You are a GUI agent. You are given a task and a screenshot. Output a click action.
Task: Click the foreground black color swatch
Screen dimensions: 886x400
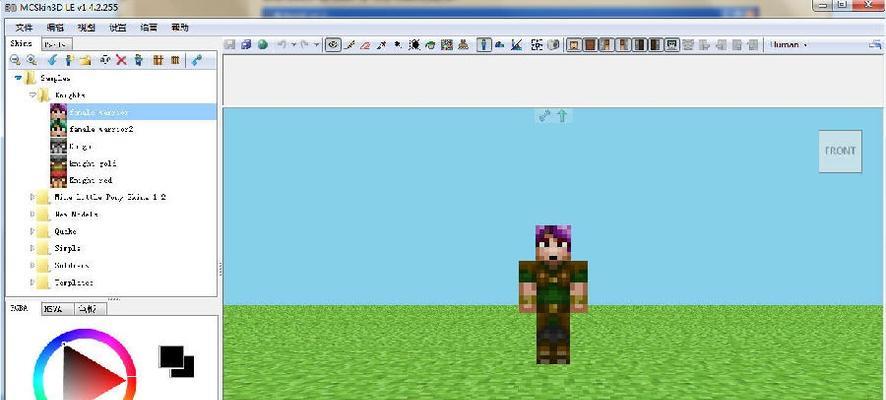tap(171, 356)
